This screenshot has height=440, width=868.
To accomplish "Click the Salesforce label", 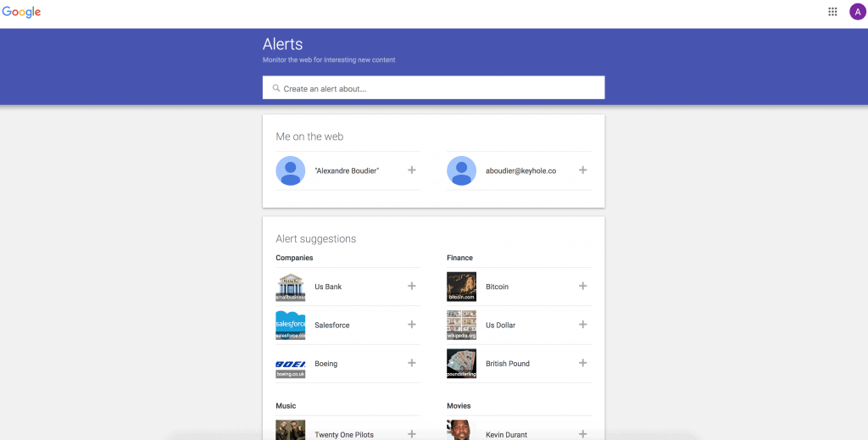I will pos(332,326).
